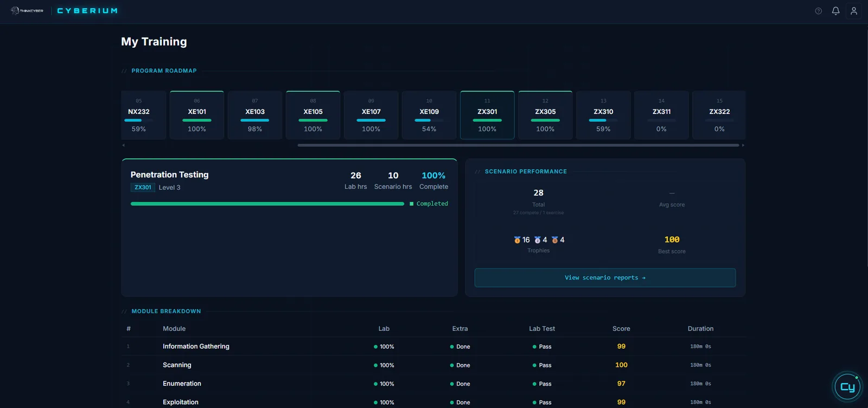Click View scenario reports button
This screenshot has width=868, height=408.
[605, 278]
